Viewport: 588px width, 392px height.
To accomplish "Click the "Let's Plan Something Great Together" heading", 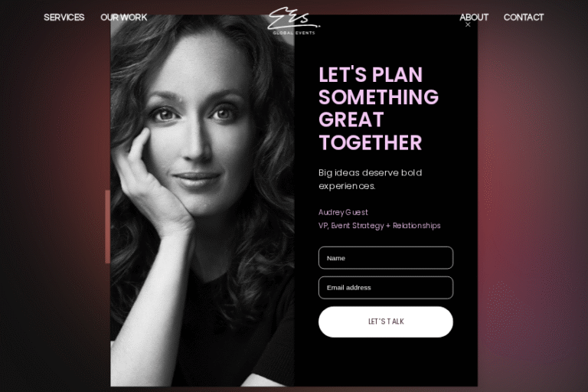I will click(378, 109).
